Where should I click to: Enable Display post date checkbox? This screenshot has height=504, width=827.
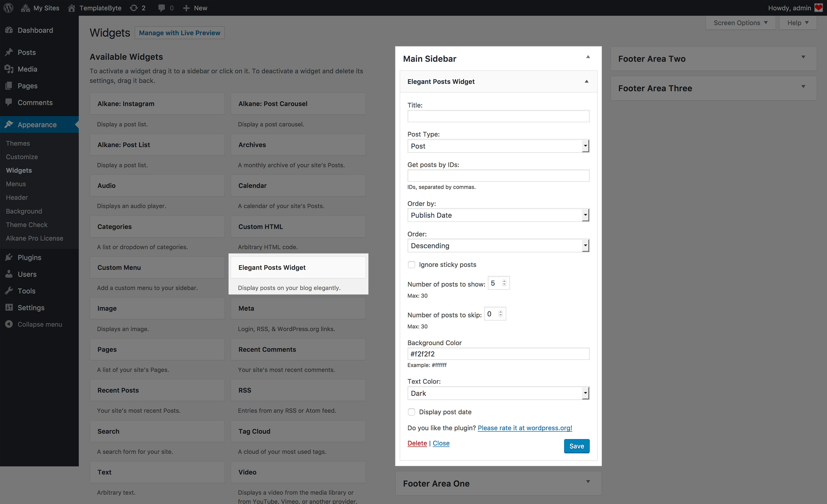coord(411,412)
